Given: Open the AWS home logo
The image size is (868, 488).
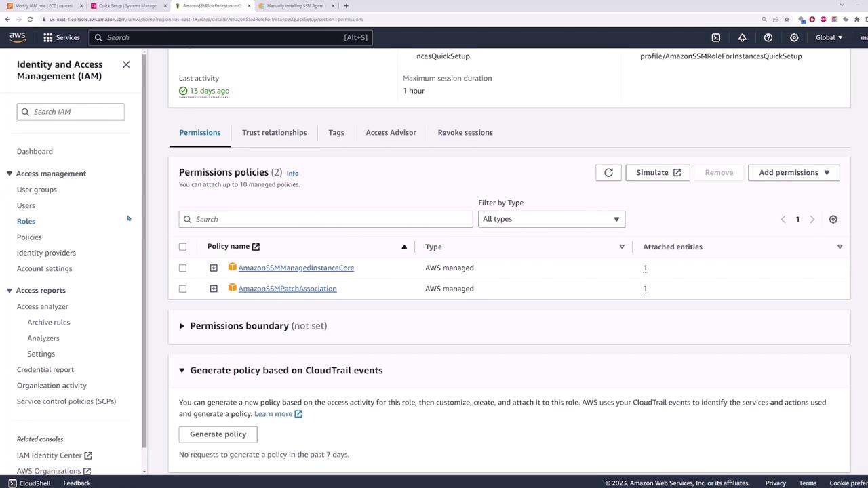Looking at the screenshot, I should (x=18, y=37).
